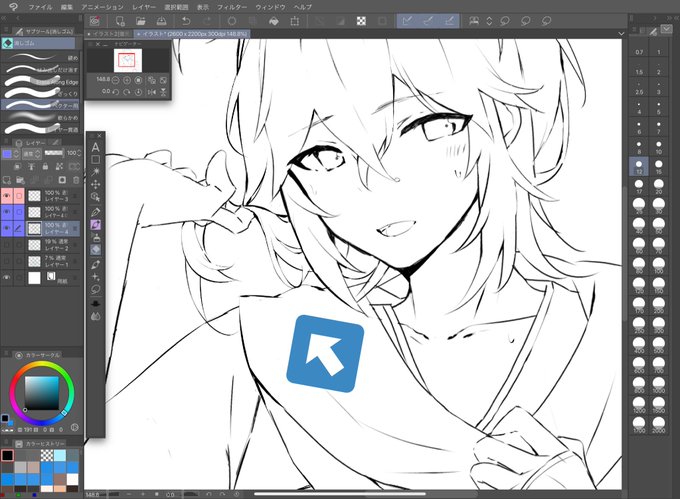Click the Navigator canvas thumbnail
Viewport: 680px width, 499px height.
tap(128, 60)
